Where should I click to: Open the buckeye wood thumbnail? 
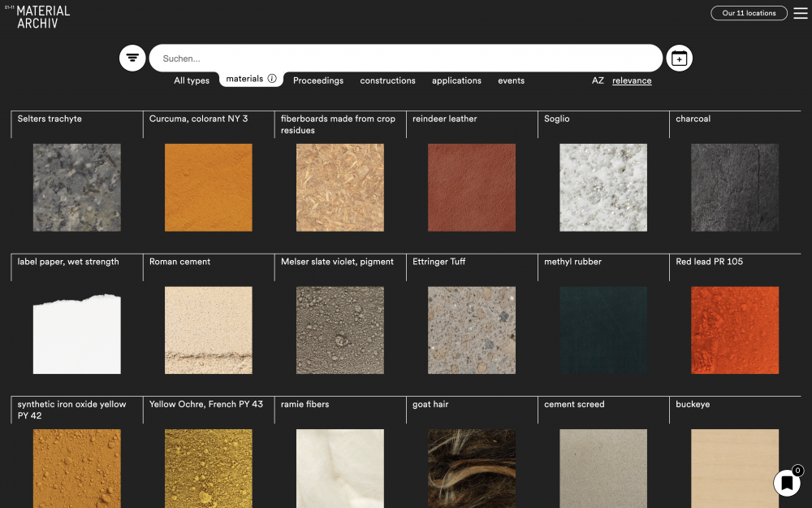(x=734, y=469)
